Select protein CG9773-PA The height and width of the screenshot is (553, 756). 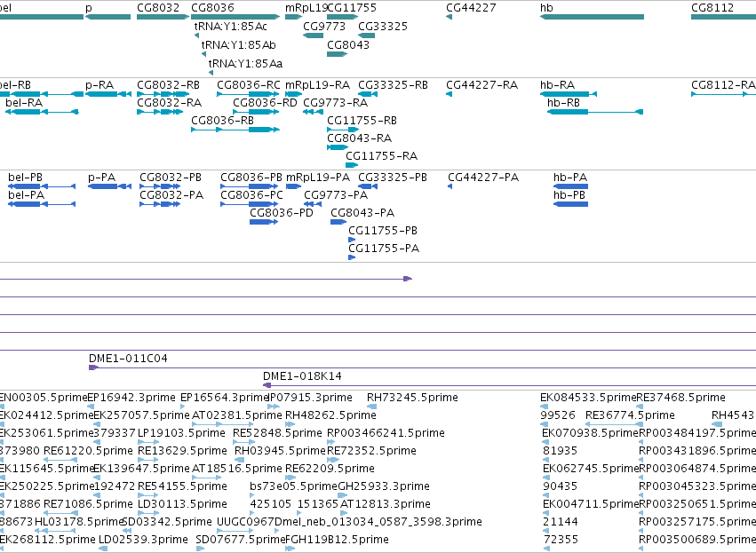(313, 204)
